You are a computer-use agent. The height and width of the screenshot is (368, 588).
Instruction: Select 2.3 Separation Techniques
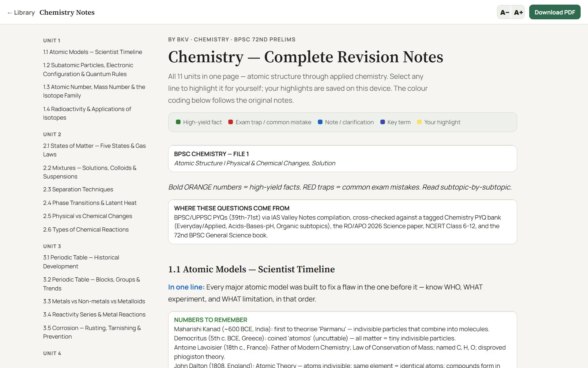tap(78, 190)
